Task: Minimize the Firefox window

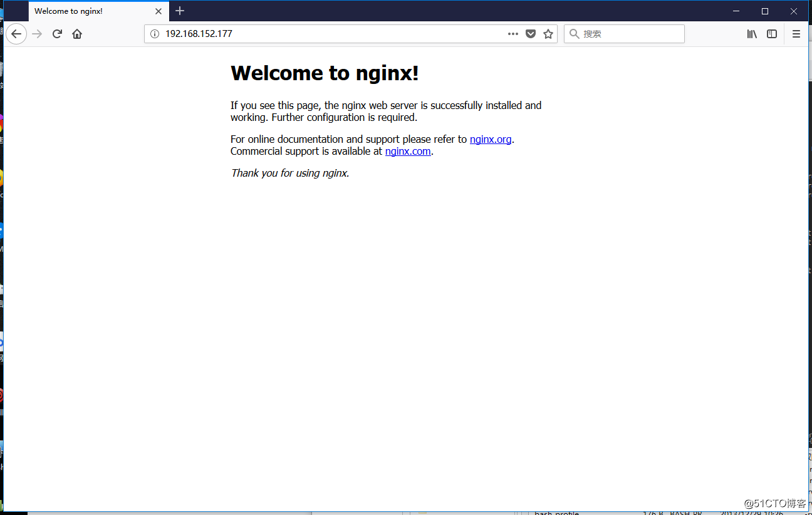Action: tap(736, 11)
